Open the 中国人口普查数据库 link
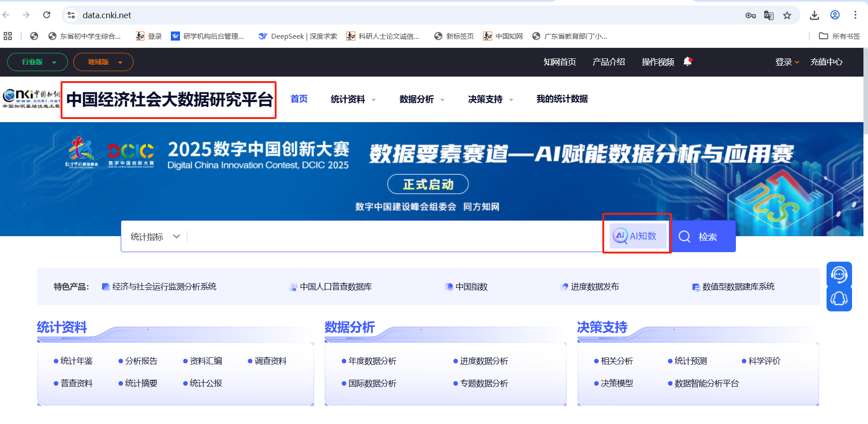The height and width of the screenshot is (424, 868). coord(336,287)
